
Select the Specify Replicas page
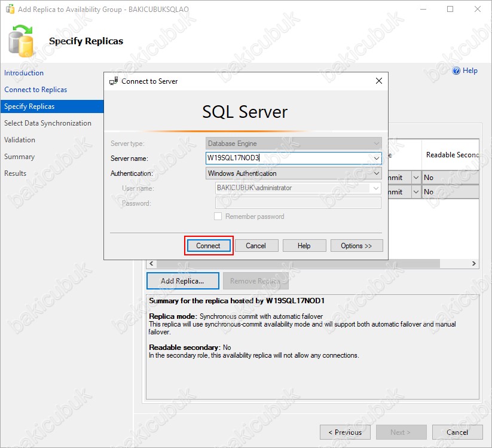pos(52,106)
